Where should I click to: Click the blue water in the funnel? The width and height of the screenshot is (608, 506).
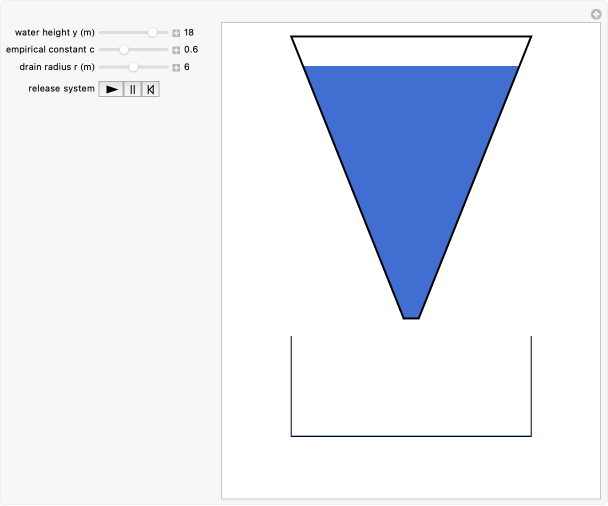coord(410,170)
